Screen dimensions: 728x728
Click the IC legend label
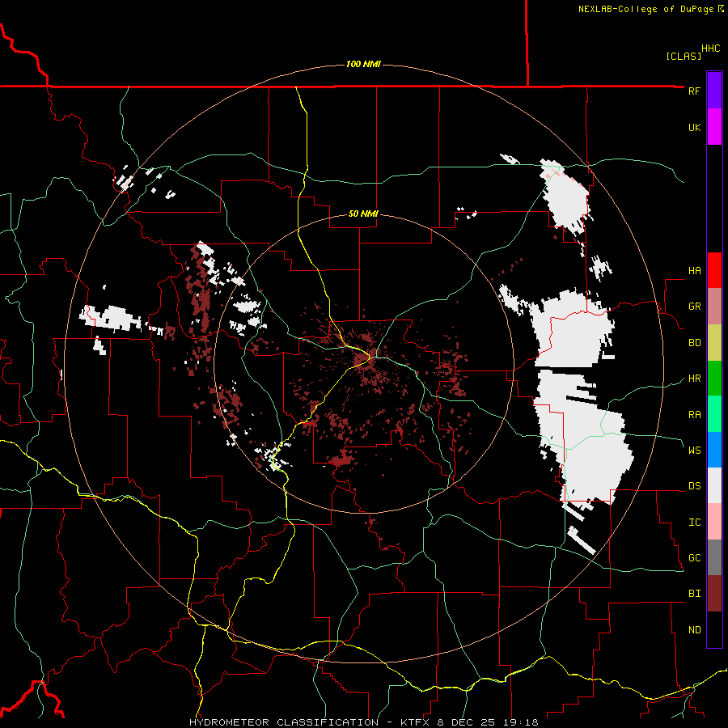click(x=694, y=523)
